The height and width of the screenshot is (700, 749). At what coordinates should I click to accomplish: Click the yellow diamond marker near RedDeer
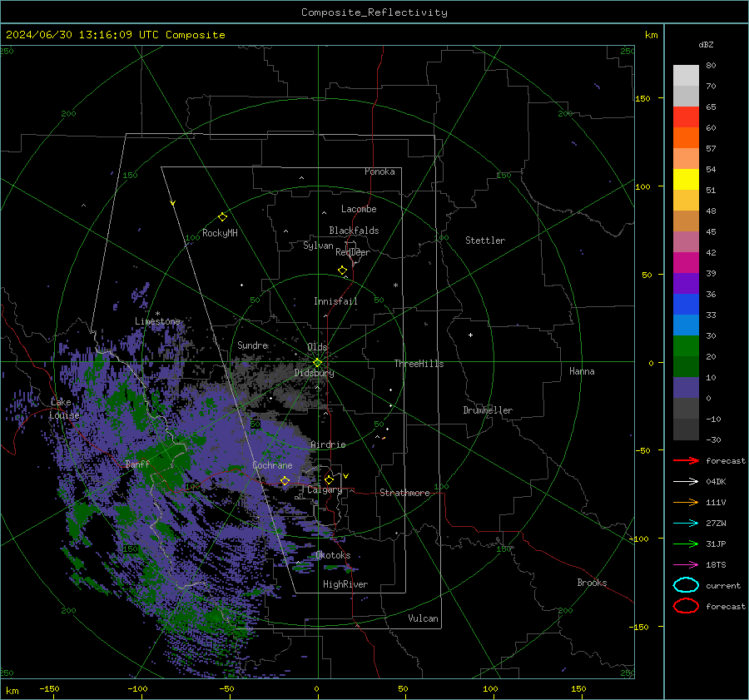[x=342, y=270]
